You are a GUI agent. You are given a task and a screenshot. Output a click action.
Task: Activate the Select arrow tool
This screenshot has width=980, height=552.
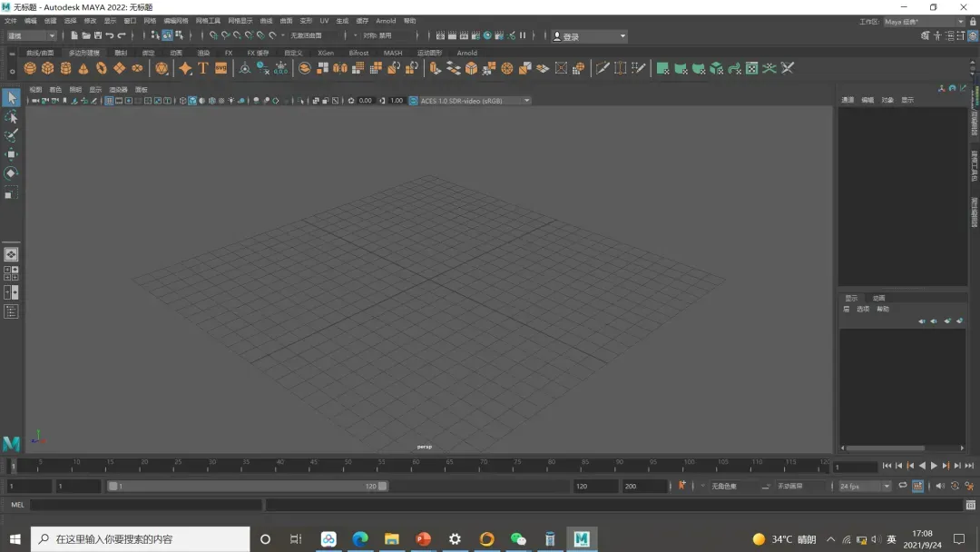(x=11, y=98)
